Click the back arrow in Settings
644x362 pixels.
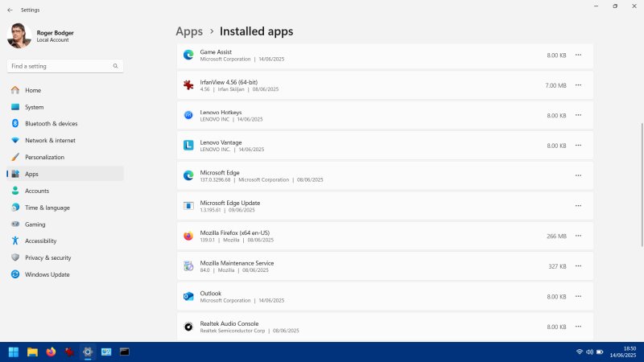click(x=10, y=10)
